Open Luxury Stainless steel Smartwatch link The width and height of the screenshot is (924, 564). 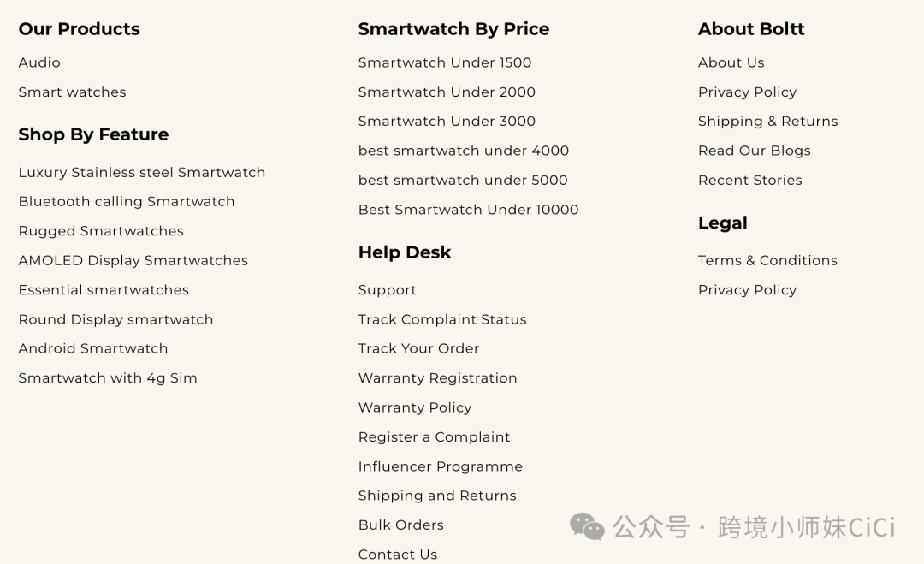coord(141,172)
